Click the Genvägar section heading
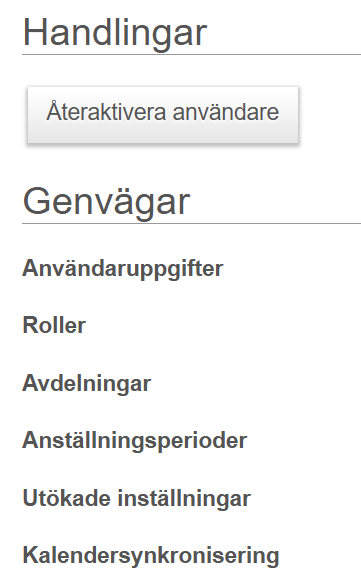The height and width of the screenshot is (574, 361). [x=106, y=202]
